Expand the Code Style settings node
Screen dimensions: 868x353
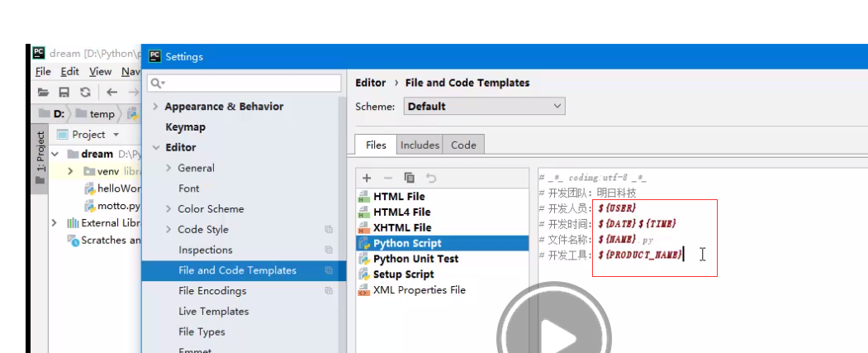coord(168,230)
